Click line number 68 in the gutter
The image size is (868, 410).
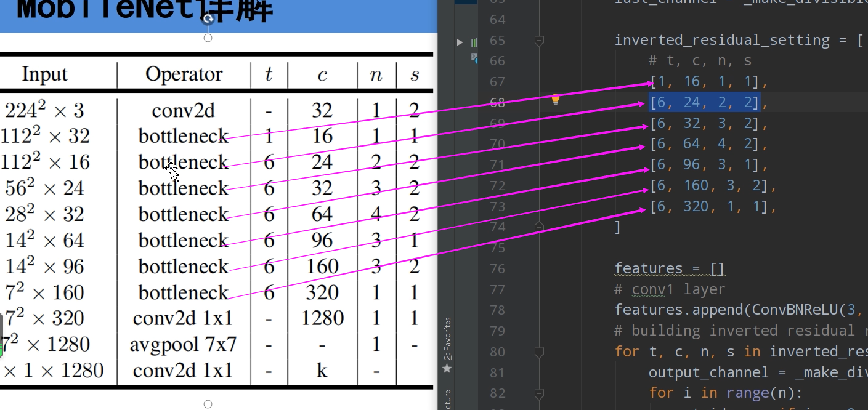pyautogui.click(x=497, y=102)
